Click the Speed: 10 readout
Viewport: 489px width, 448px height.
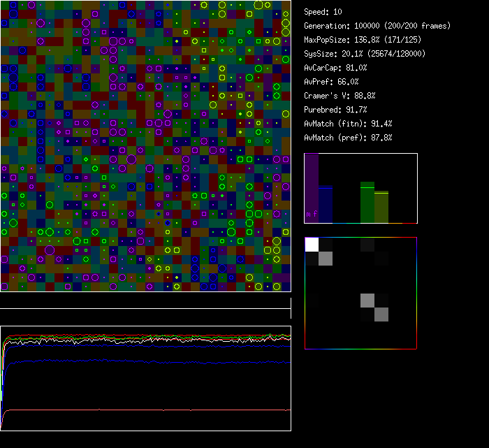pos(323,12)
